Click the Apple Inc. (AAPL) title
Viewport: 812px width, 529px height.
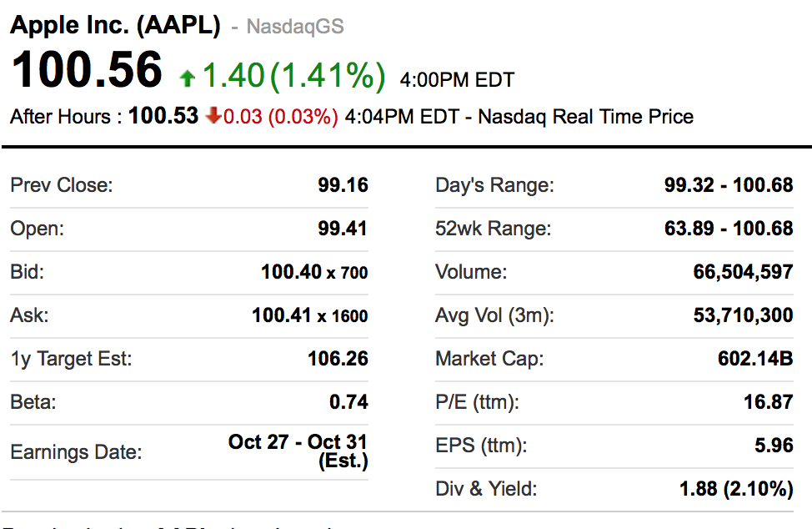pyautogui.click(x=115, y=25)
